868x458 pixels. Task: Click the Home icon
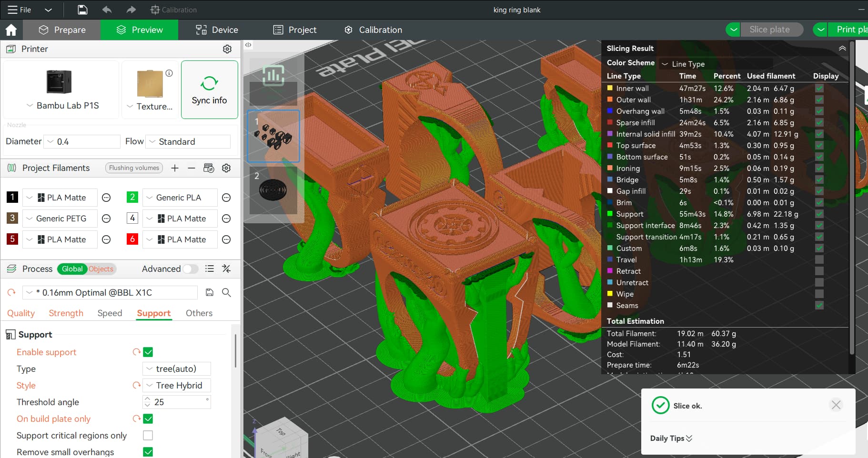[x=11, y=30]
